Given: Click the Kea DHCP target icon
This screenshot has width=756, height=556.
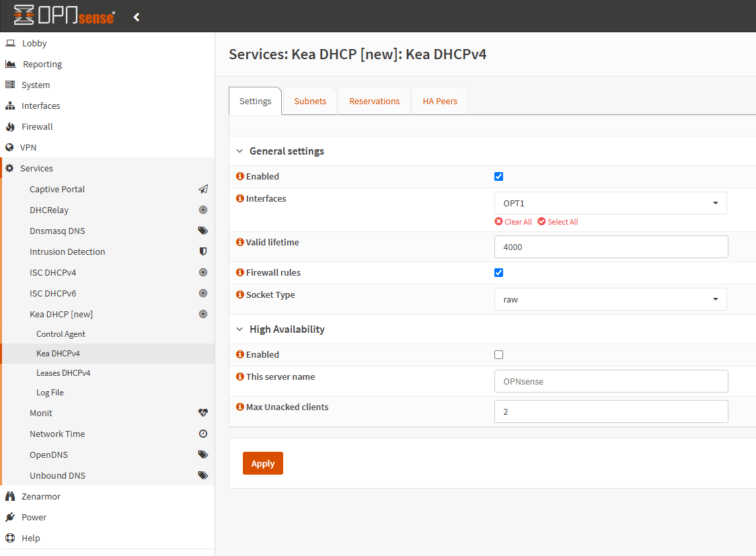Looking at the screenshot, I should [x=203, y=314].
